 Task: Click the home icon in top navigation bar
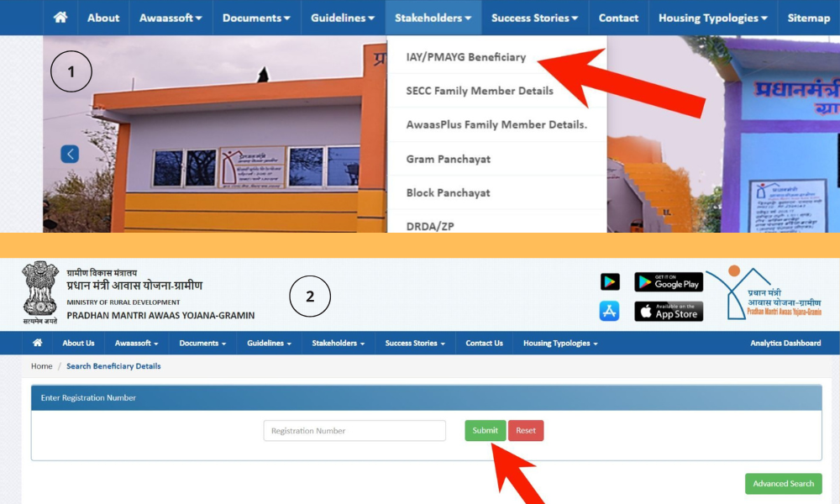tap(60, 18)
